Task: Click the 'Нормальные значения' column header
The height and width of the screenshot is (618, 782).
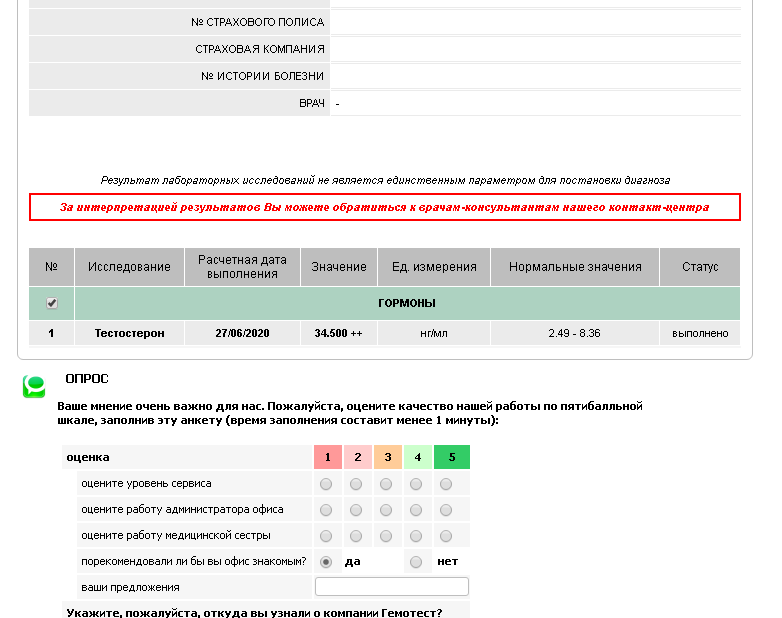Action: point(575,267)
